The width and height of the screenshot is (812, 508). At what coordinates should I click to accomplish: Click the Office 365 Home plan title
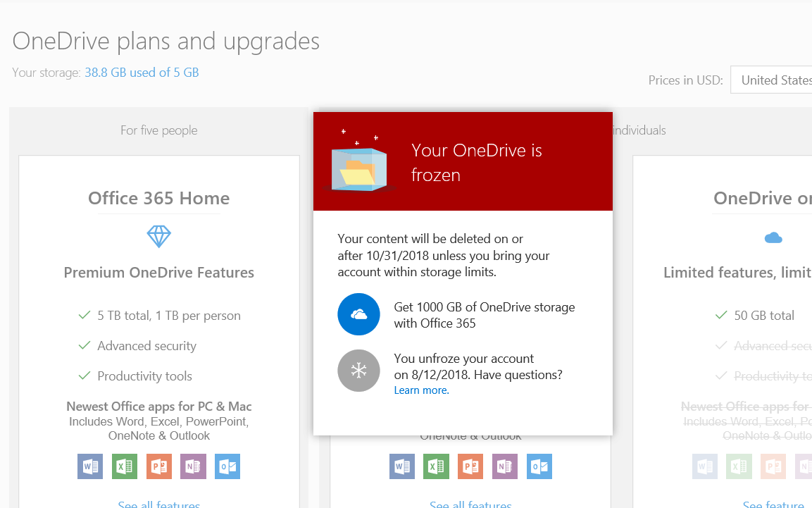click(x=159, y=198)
